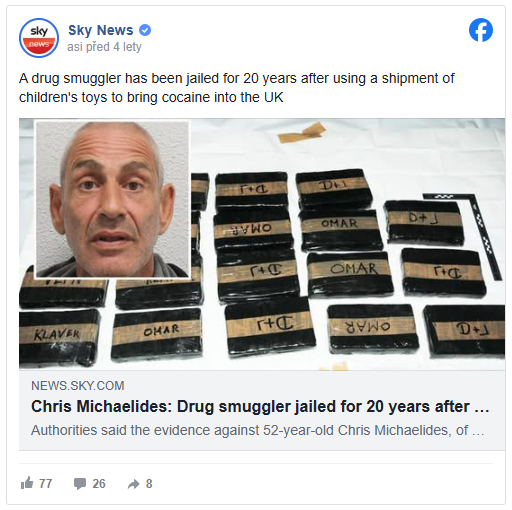Click the 'asi před 4 lety' timestamp
The width and height of the screenshot is (512, 510).
click(104, 47)
